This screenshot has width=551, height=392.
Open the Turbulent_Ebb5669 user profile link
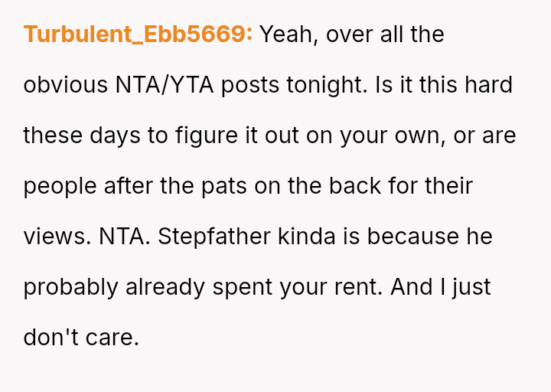coord(138,34)
